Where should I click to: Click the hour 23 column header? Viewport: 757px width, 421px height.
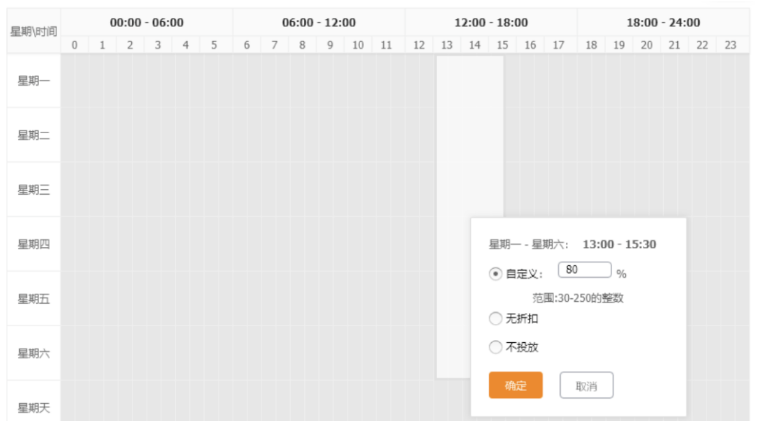tap(730, 45)
